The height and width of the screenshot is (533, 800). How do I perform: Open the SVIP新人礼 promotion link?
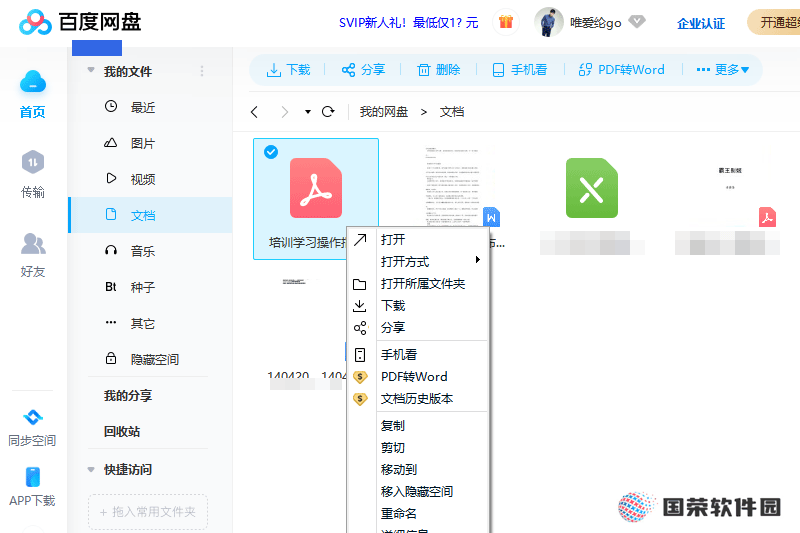pyautogui.click(x=409, y=22)
